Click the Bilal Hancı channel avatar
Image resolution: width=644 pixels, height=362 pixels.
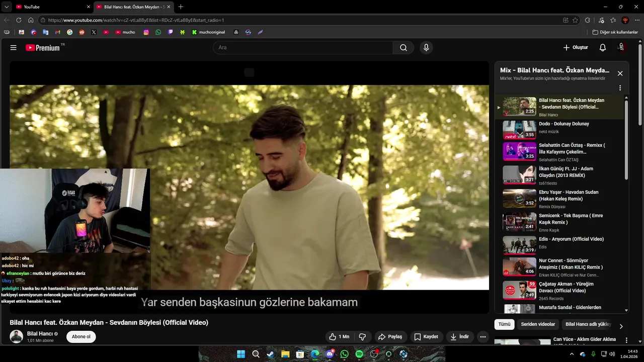click(17, 337)
